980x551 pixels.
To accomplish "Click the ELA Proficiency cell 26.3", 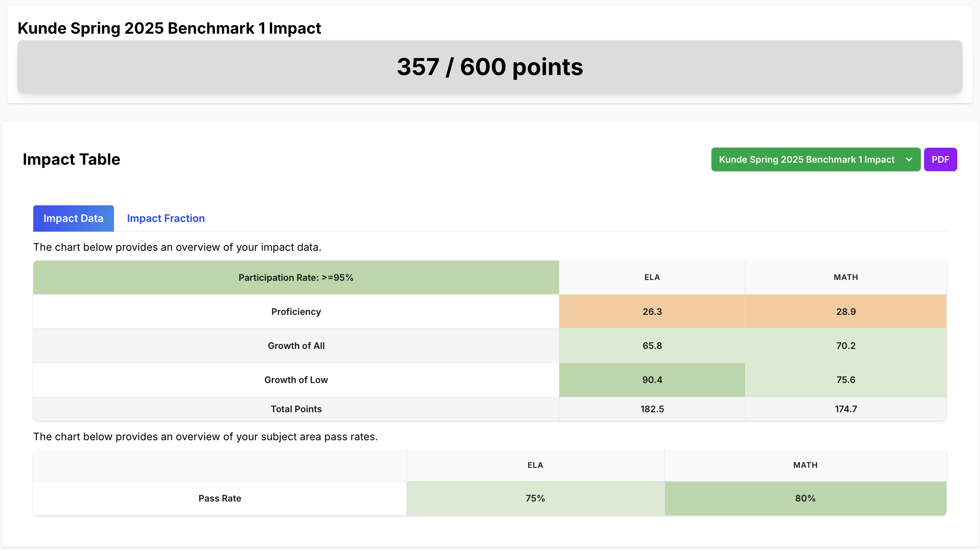I will pyautogui.click(x=652, y=312).
